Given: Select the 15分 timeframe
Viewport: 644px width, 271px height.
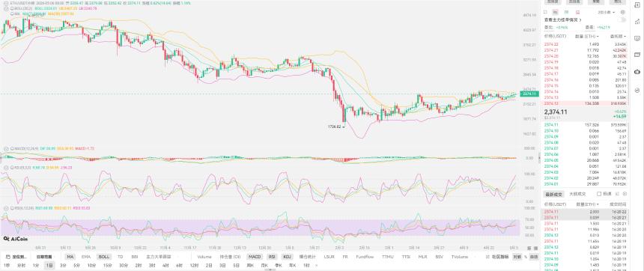Looking at the screenshot, I should coord(107,265).
